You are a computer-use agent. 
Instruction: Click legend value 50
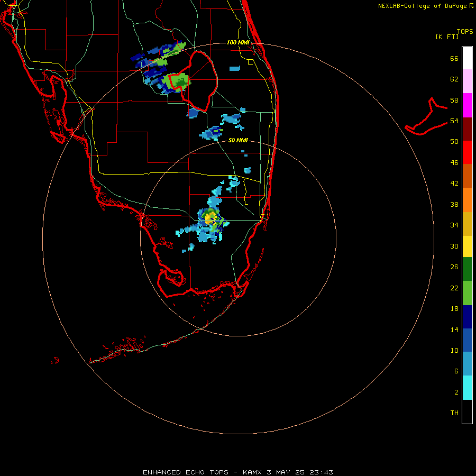(x=454, y=142)
